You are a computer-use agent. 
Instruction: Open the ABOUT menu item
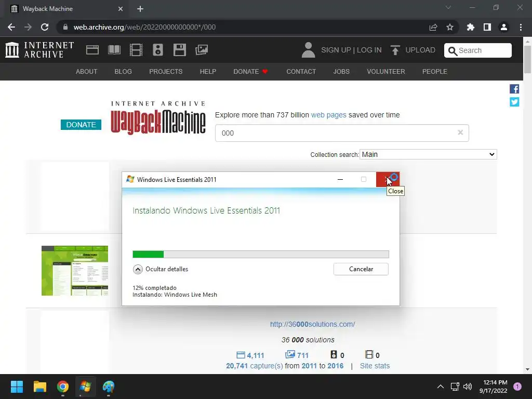pos(87,72)
